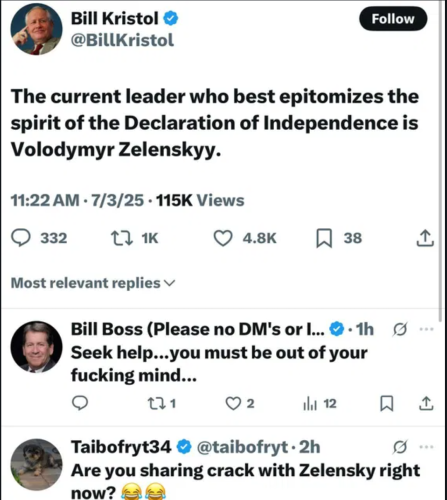Reply to Bill Boss's comment
Viewport: 447px width, 500px height.
[x=80, y=403]
